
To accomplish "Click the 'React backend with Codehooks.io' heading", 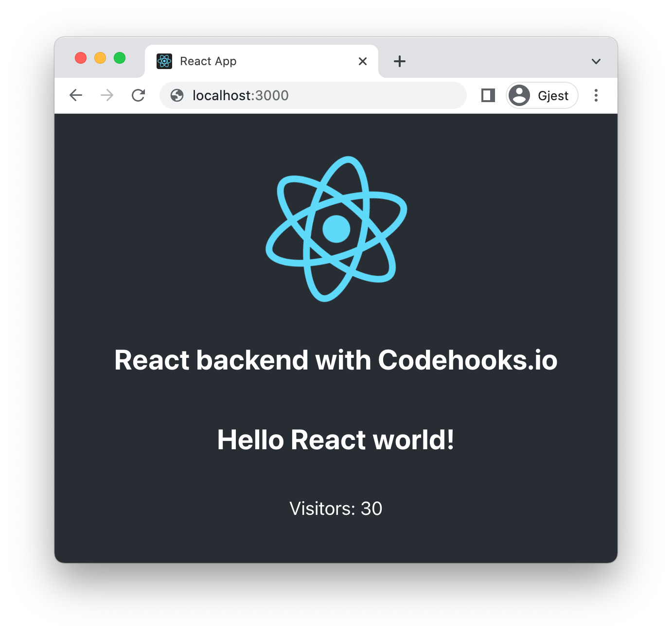I will pyautogui.click(x=336, y=360).
